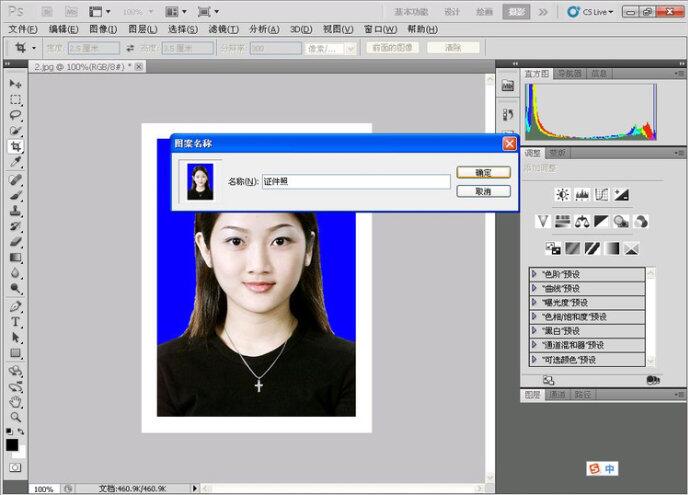Expand the "曝光度" presets group
This screenshot has height=495, width=688.
point(535,302)
